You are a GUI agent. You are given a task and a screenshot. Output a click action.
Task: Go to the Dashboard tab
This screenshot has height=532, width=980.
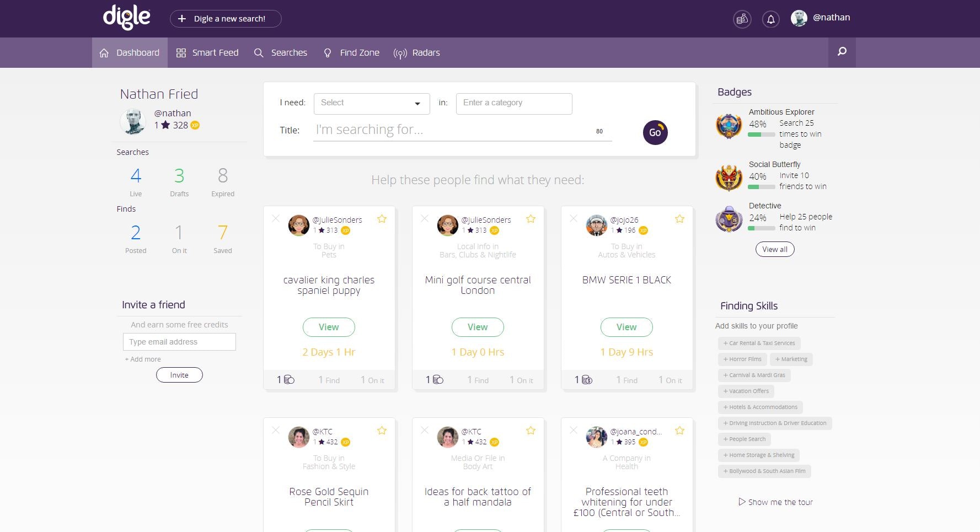[130, 52]
